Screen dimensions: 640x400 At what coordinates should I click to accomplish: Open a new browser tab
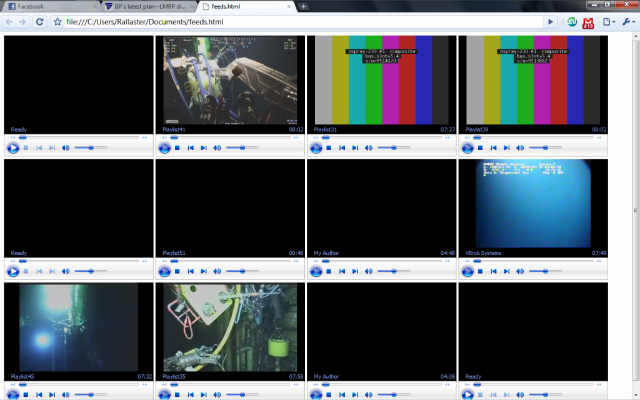[x=303, y=6]
